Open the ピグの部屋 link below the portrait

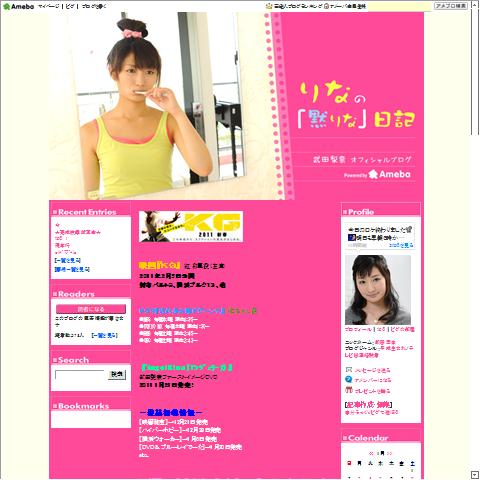(402, 329)
